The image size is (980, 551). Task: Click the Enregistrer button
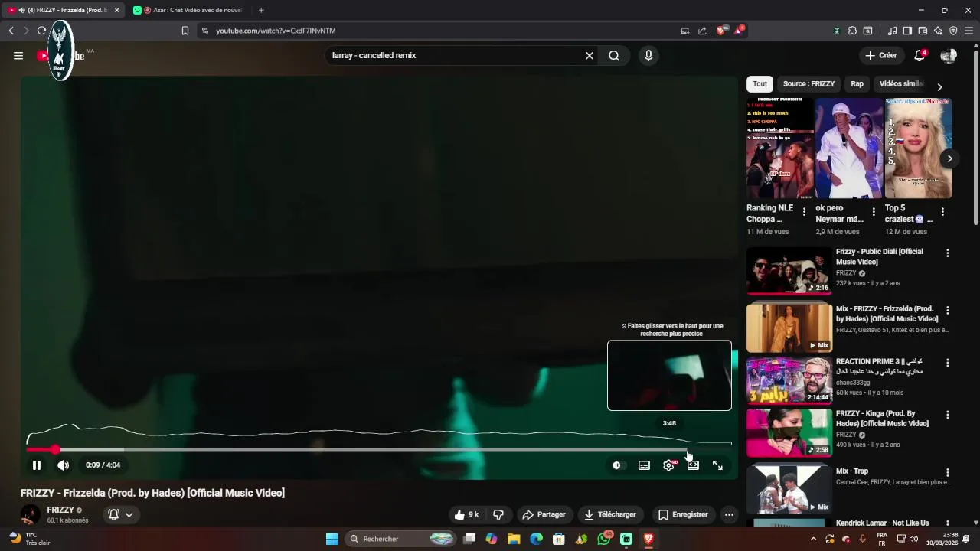683,515
